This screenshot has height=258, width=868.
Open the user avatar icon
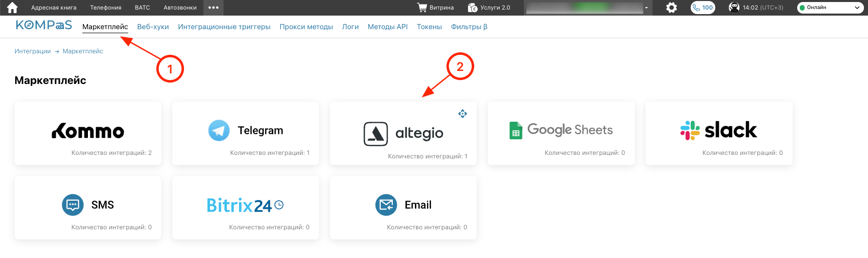(734, 8)
